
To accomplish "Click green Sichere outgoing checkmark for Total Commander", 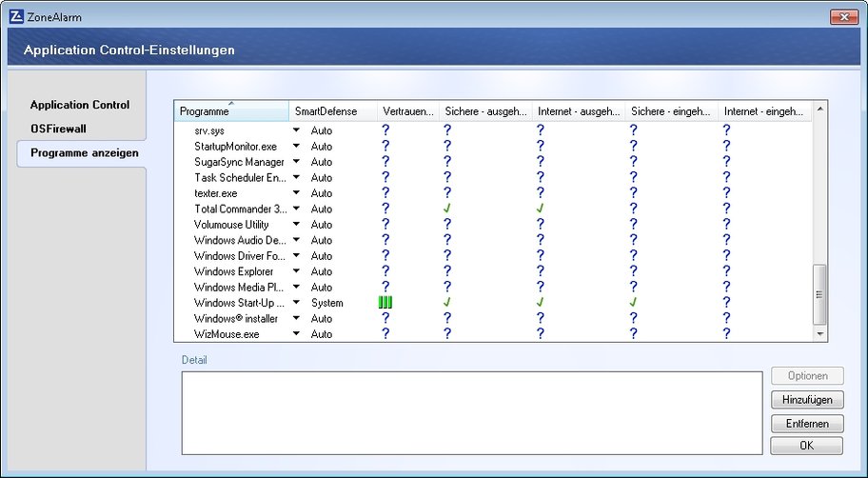I will [446, 209].
